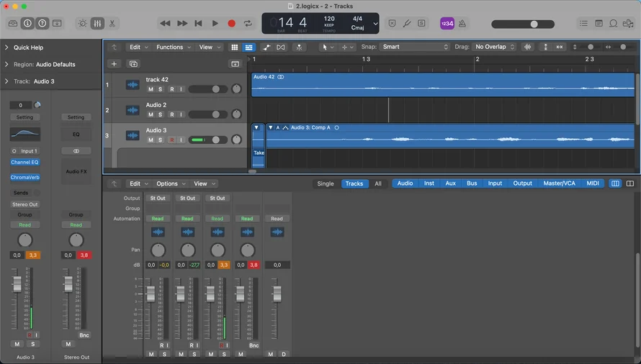
Task: Mute the track 42 track
Action: pyautogui.click(x=151, y=89)
